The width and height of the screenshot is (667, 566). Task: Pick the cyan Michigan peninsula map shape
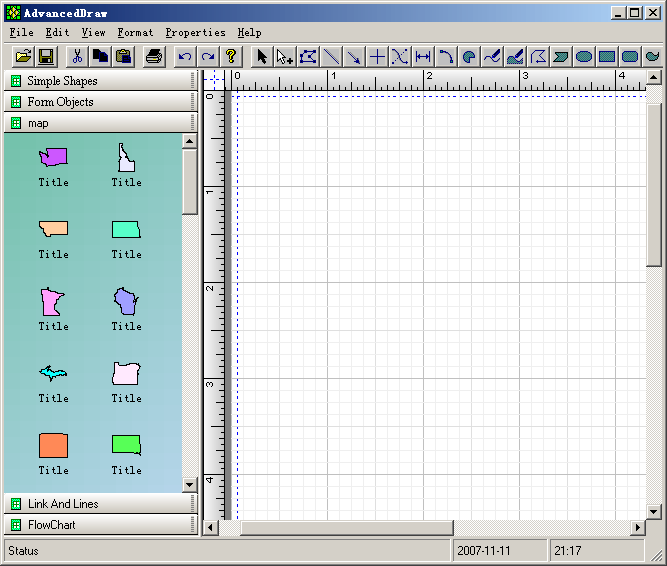53,373
